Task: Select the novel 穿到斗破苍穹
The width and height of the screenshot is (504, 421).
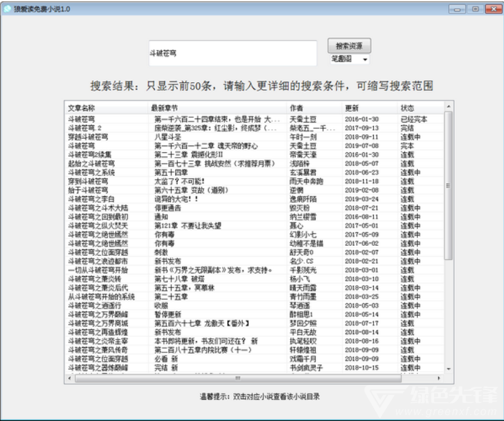Action: pyautogui.click(x=88, y=181)
